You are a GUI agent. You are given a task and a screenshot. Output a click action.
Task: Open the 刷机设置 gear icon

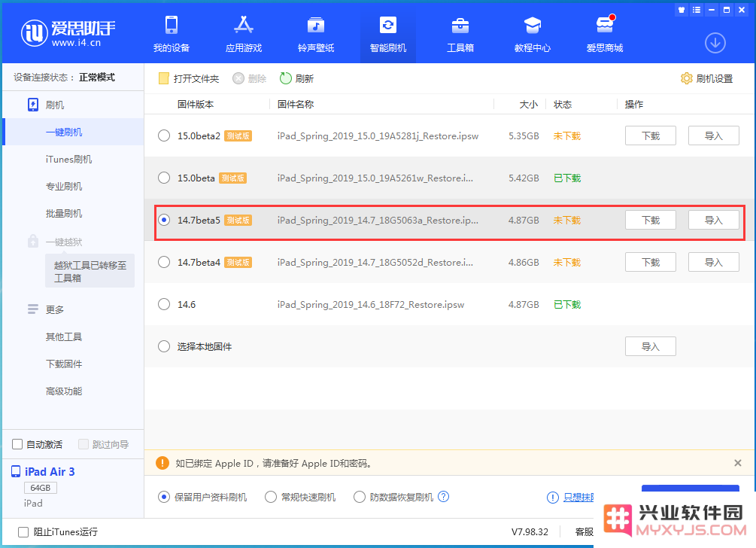click(686, 78)
